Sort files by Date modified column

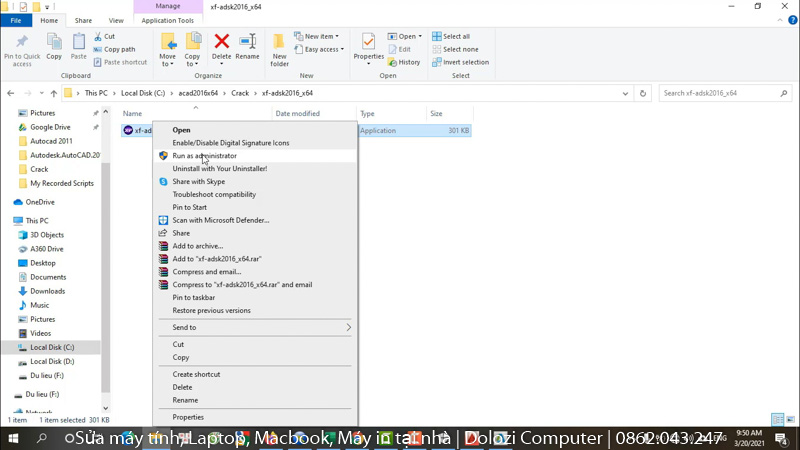click(297, 114)
